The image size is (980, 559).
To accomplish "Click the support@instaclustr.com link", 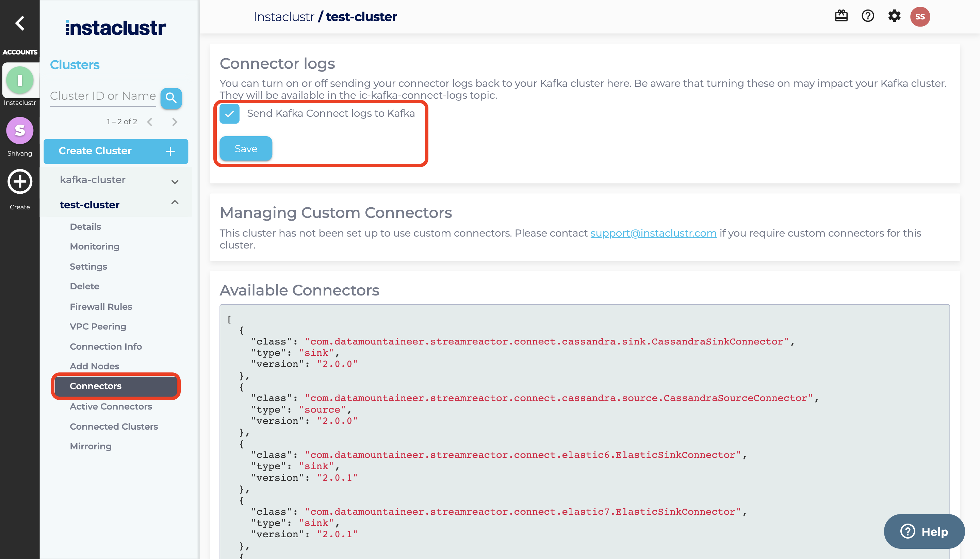I will (x=653, y=233).
